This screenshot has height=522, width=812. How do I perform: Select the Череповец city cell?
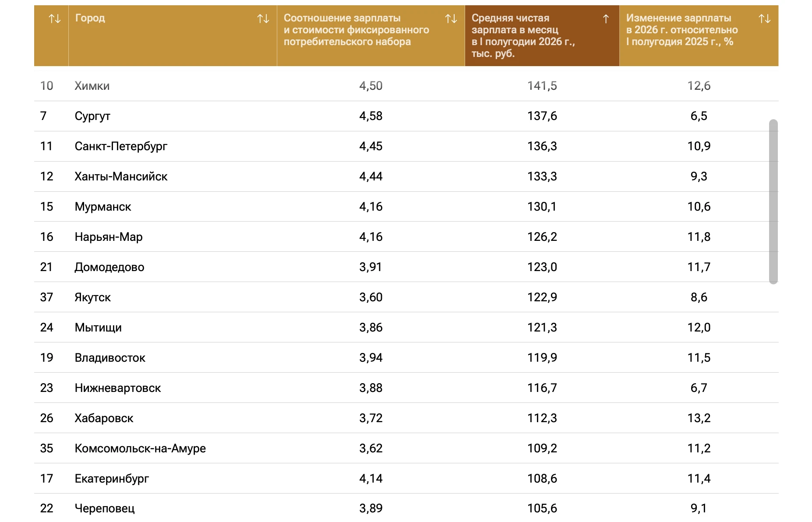(x=105, y=508)
